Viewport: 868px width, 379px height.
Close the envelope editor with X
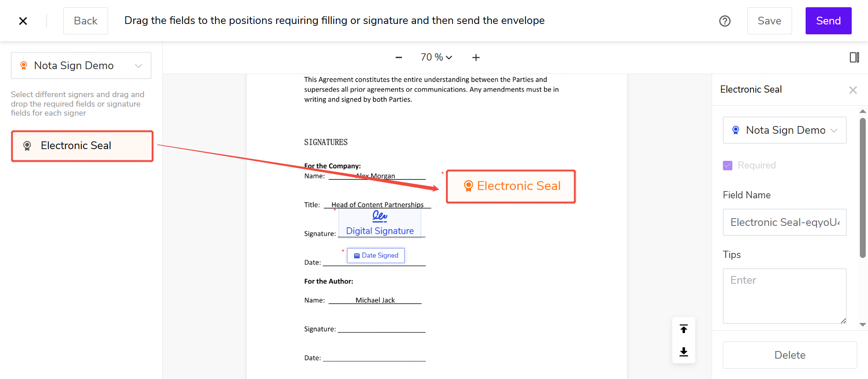23,21
